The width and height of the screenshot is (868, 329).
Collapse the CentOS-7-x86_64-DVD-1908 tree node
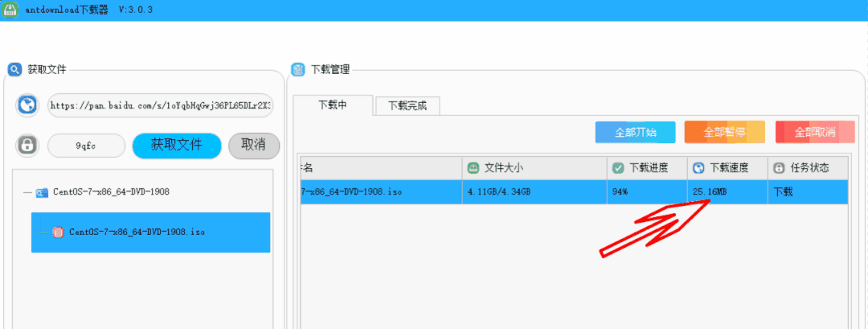tap(27, 193)
